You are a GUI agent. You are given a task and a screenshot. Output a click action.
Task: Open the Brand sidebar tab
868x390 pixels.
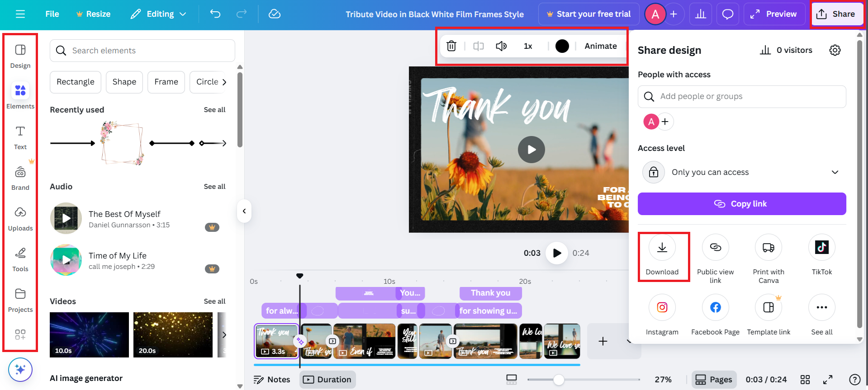click(x=20, y=178)
